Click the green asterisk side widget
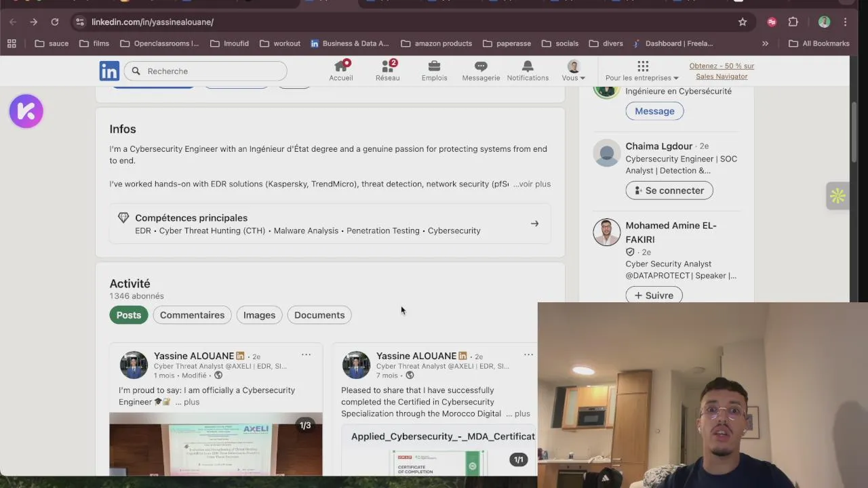The height and width of the screenshot is (488, 868). coord(837,197)
